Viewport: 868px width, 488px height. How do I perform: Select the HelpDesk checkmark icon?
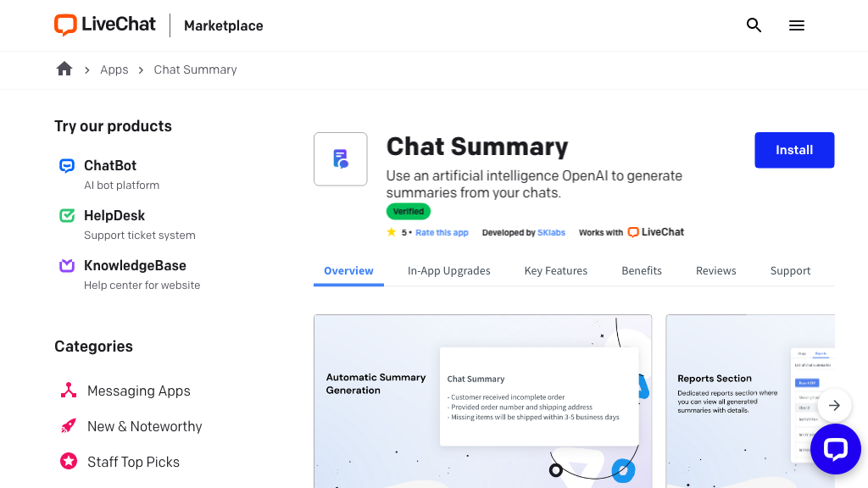[x=67, y=215]
